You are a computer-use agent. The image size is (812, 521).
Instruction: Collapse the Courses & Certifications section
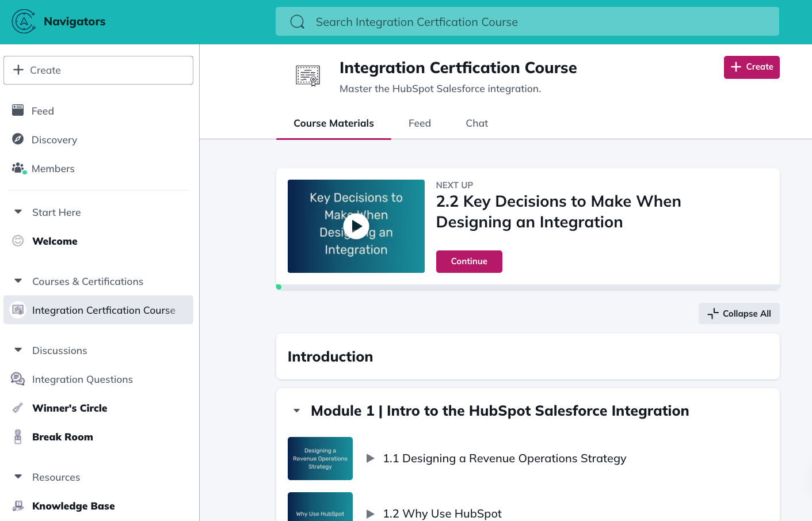[x=18, y=281]
